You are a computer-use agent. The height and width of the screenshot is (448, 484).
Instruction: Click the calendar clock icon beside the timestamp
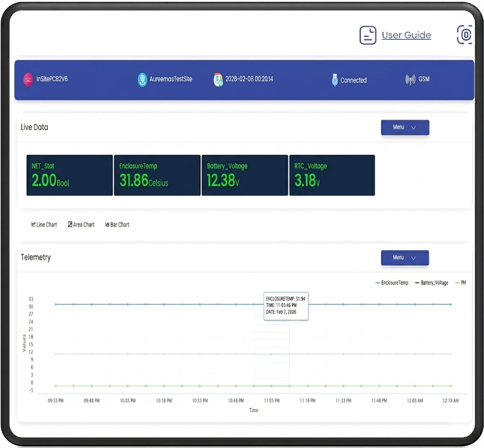coord(218,79)
